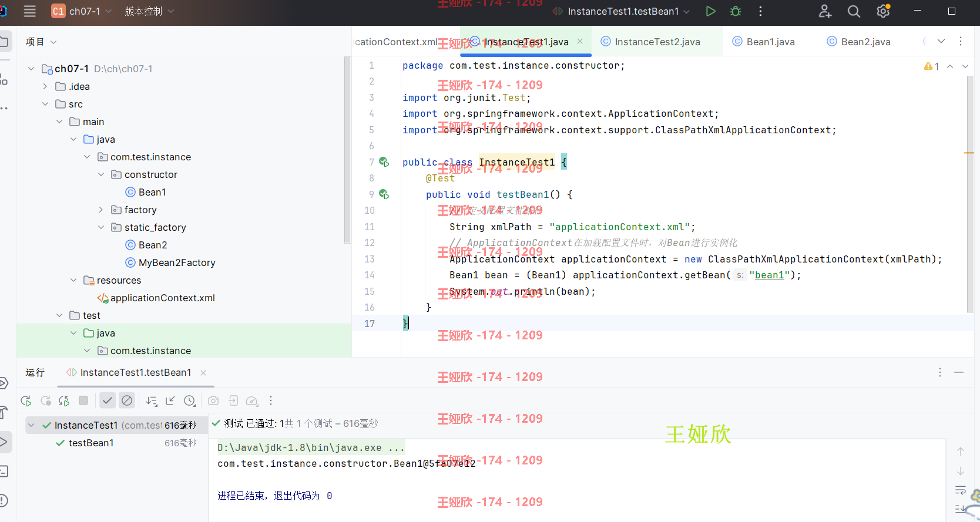Toggle soft-wrap in console
Screen dimensions: 980x522
point(961,490)
